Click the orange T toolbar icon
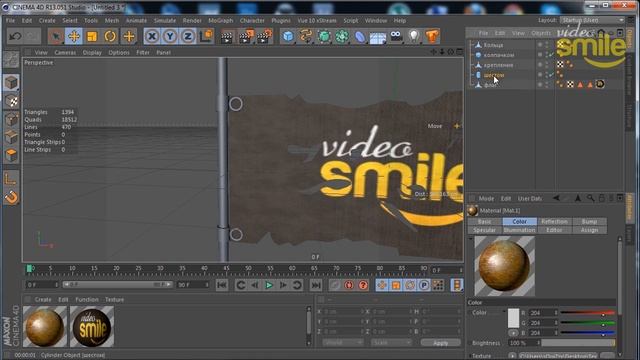The image size is (640, 360). pyautogui.click(x=432, y=37)
